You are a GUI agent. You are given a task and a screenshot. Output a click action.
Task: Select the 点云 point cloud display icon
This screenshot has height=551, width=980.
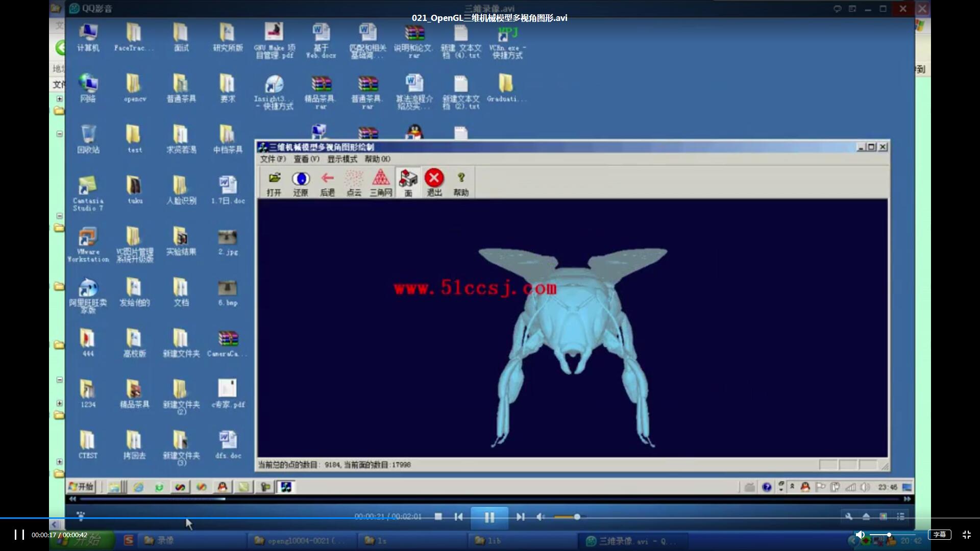pos(354,183)
